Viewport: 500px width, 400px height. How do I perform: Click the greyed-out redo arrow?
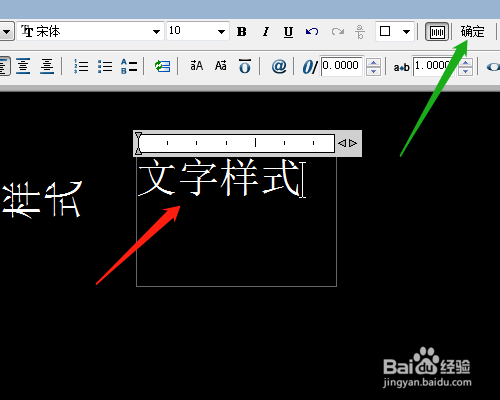(338, 32)
